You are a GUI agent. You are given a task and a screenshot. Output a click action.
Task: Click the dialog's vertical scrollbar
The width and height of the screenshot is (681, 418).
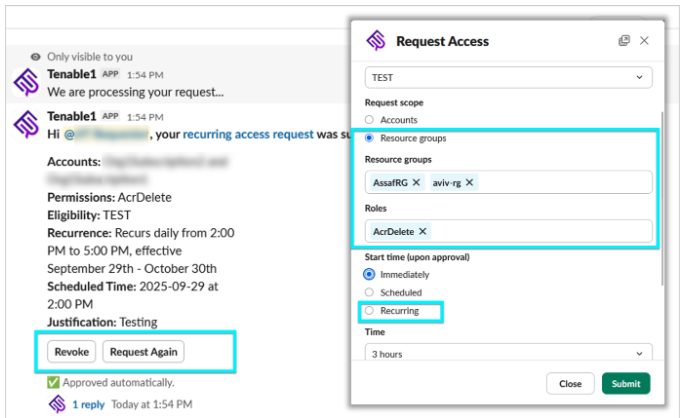pos(662,199)
